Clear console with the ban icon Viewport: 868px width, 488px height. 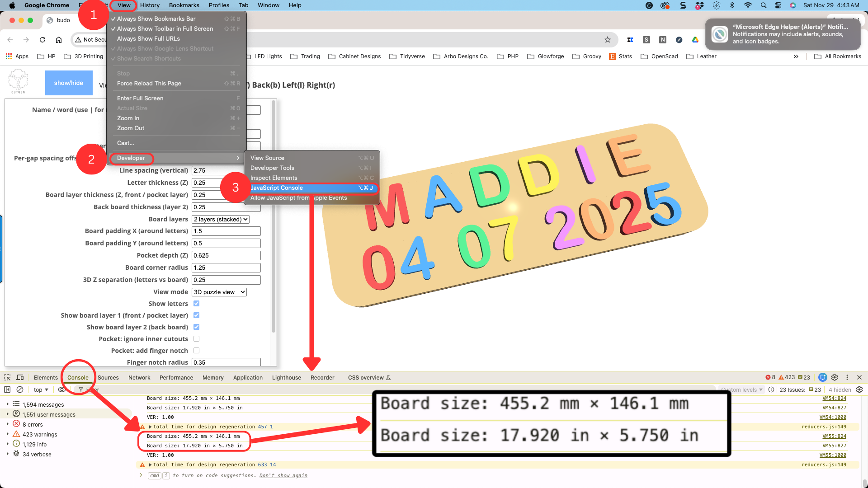[x=20, y=389]
